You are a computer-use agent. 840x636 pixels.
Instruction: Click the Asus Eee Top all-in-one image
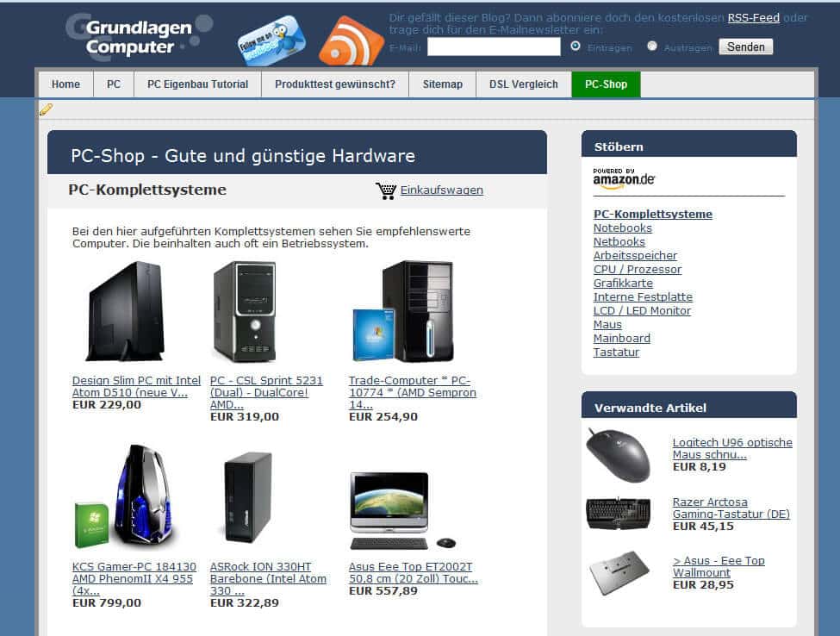pyautogui.click(x=403, y=510)
